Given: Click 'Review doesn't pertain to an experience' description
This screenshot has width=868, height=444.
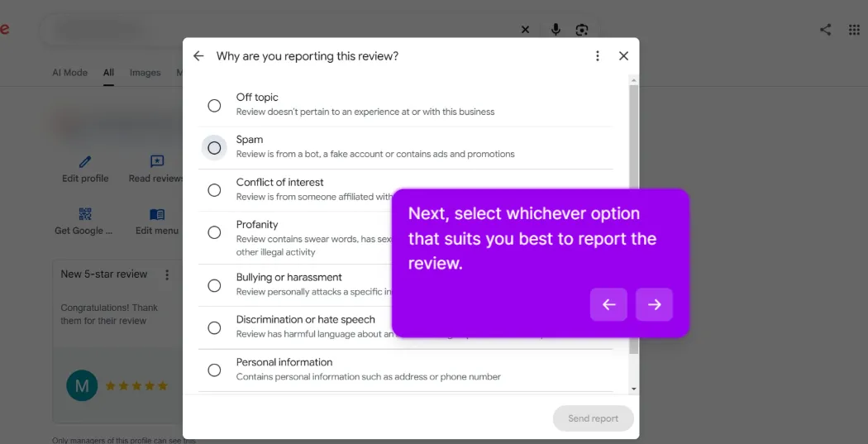Looking at the screenshot, I should (x=365, y=112).
